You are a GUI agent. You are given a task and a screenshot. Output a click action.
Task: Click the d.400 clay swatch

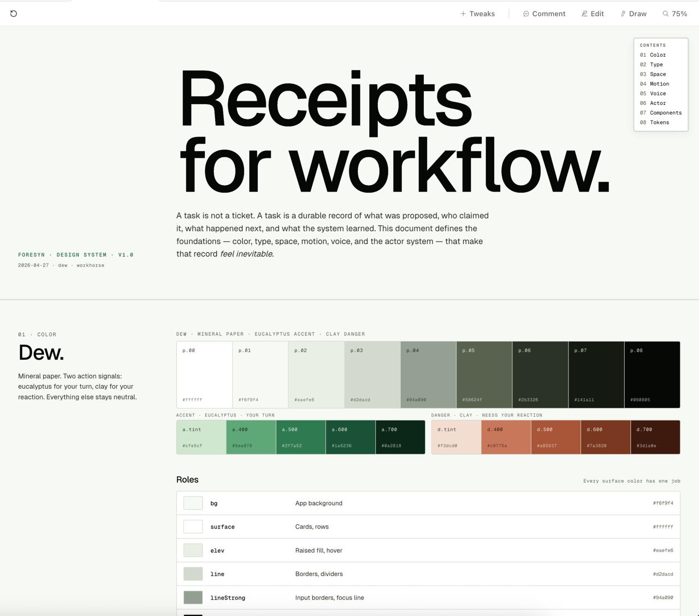[x=506, y=437]
